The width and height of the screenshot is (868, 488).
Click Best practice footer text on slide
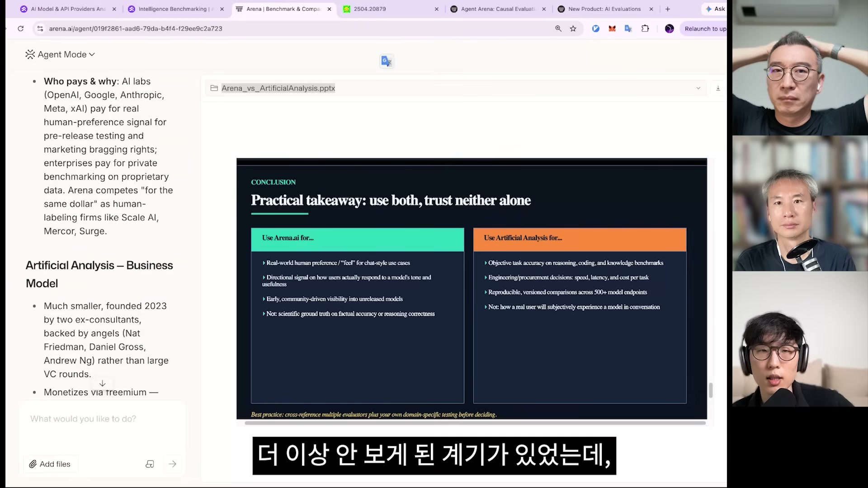coord(373,414)
